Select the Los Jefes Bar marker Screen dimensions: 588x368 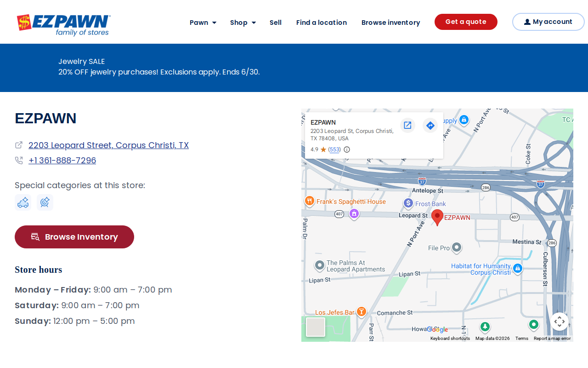(362, 312)
